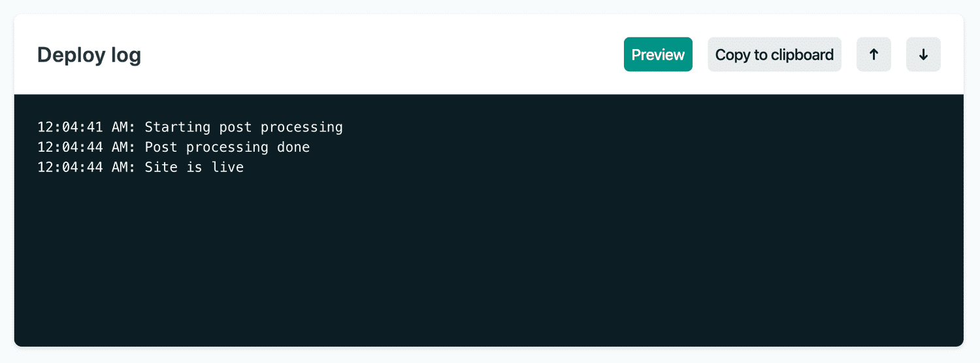Screen dimensions: 980x363
Task: Select the "Starting post processing" log line
Action: [190, 127]
